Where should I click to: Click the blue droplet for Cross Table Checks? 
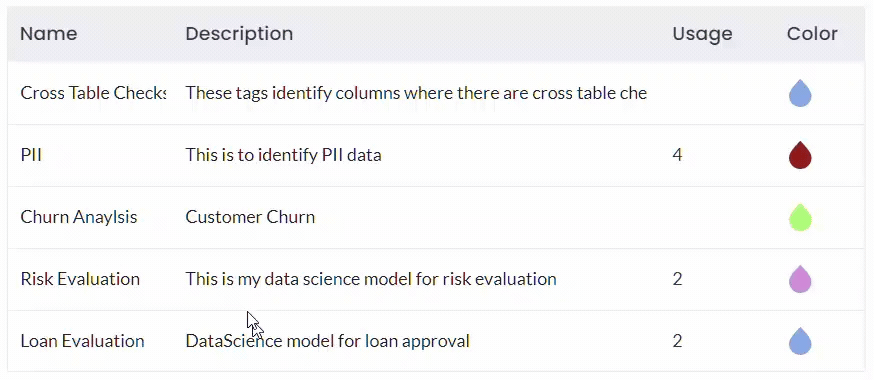[800, 93]
